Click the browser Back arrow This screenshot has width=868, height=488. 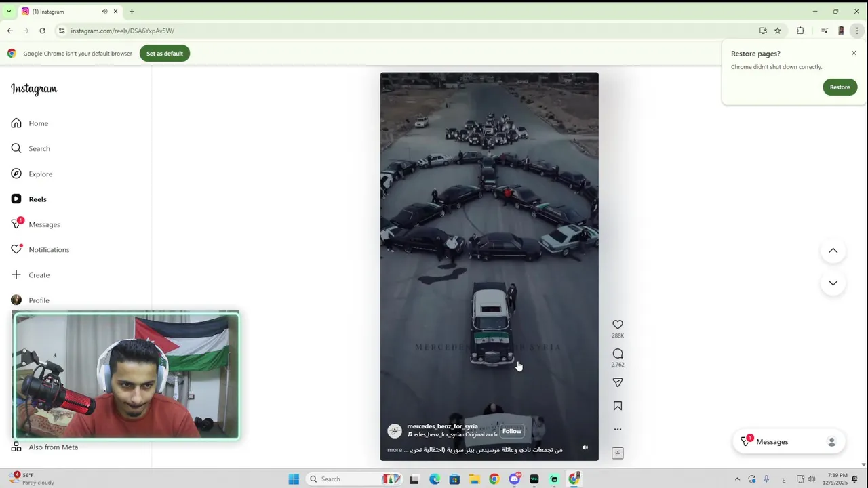[x=10, y=30]
